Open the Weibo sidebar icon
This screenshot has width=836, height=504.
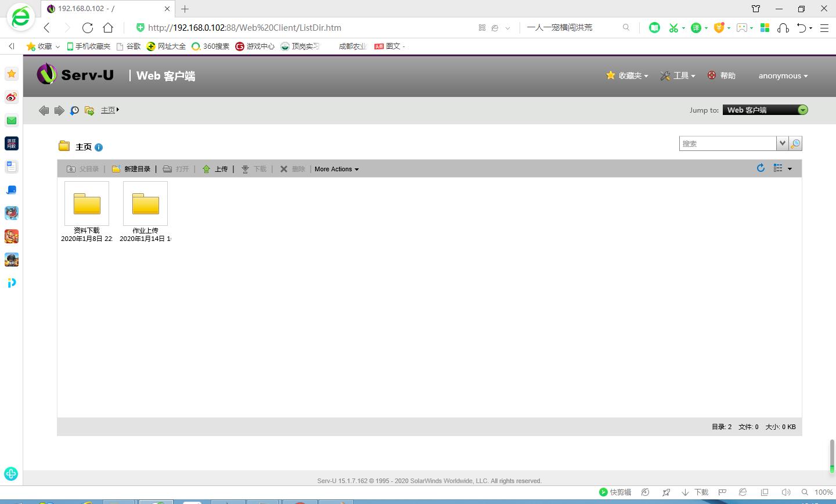click(x=11, y=97)
